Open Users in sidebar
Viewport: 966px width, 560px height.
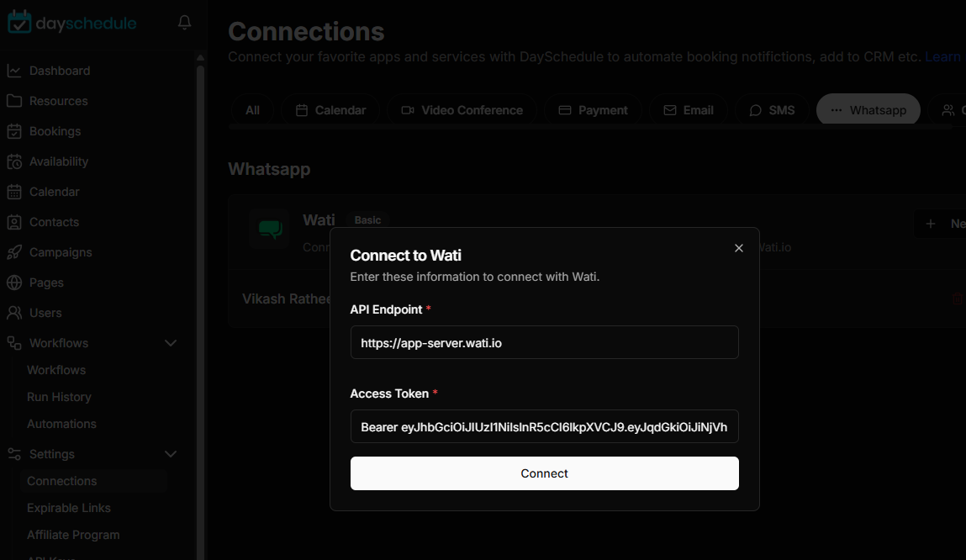click(45, 312)
